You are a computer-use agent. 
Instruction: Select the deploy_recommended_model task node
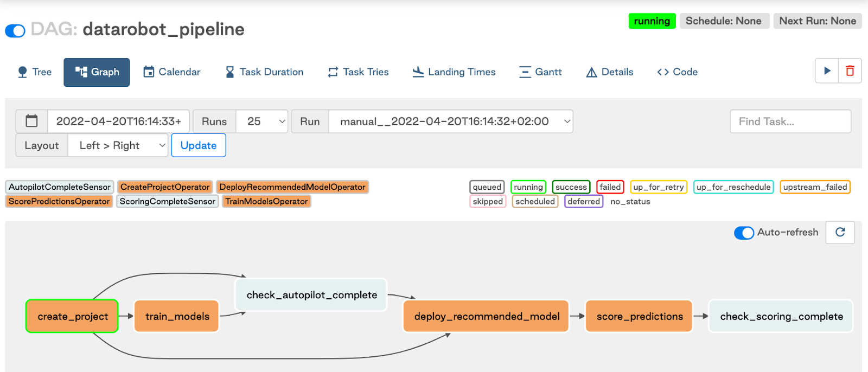(x=486, y=316)
